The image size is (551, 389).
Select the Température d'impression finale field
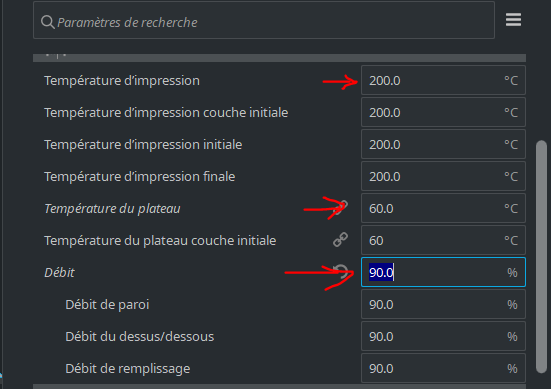point(443,176)
